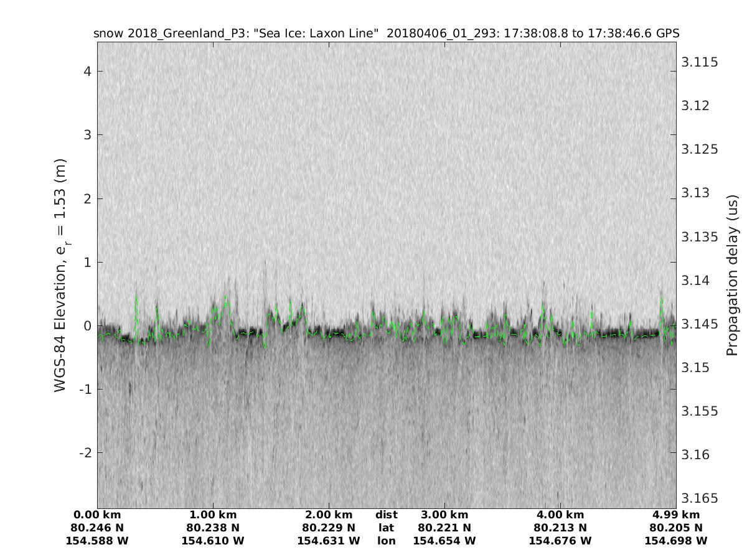Click the 'dist' legend label on x-axis
This screenshot has width=747, height=560.
point(386,515)
